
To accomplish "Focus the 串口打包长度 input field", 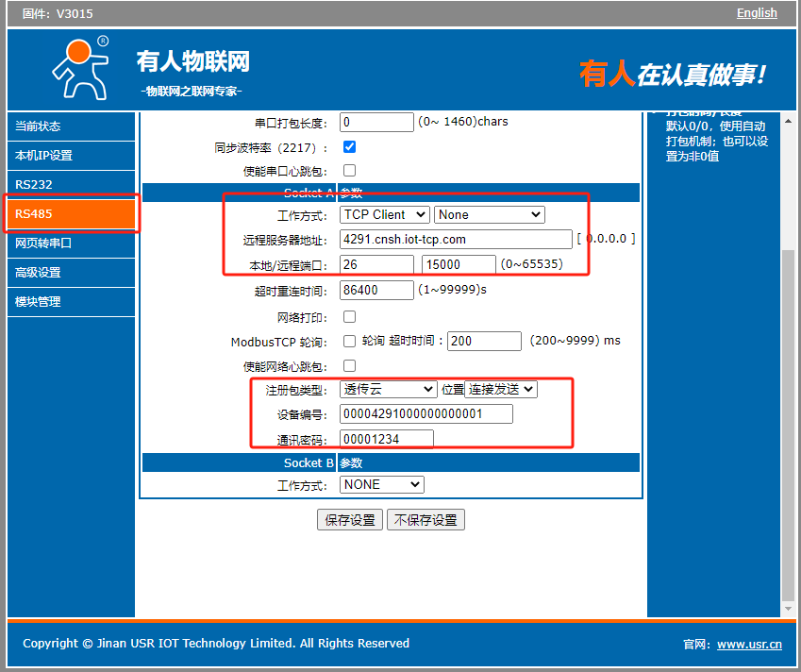I will 376,122.
